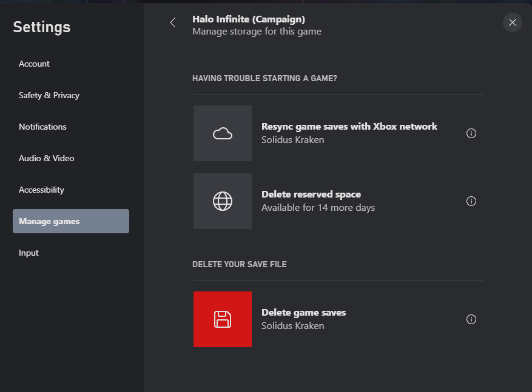
Task: Open Safety & Privacy settings
Action: pos(71,95)
